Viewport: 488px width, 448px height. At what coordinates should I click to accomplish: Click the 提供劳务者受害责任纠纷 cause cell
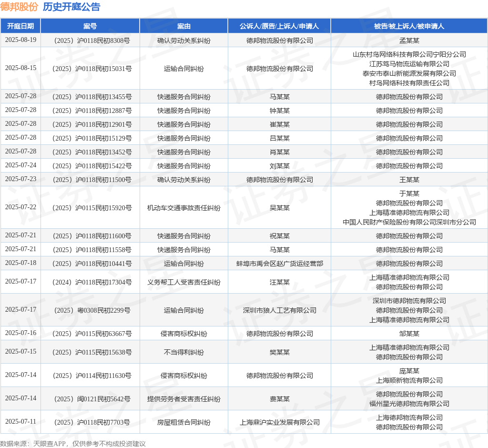coord(183,399)
